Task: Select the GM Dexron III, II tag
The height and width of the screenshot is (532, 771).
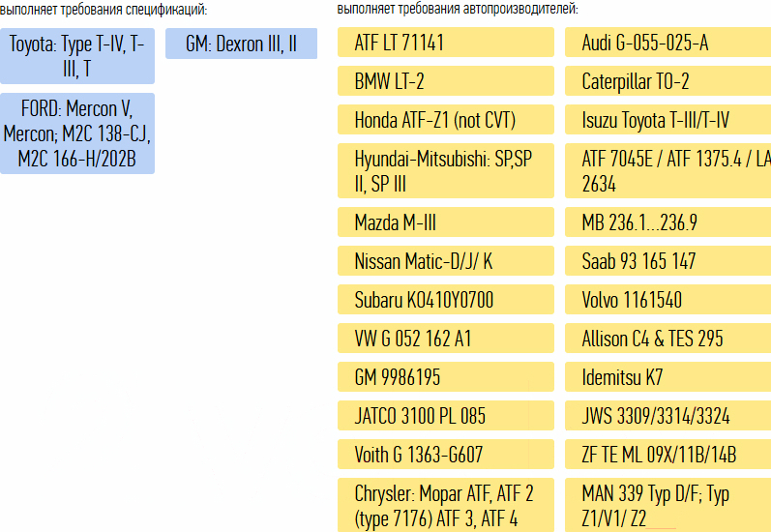Action: click(241, 44)
